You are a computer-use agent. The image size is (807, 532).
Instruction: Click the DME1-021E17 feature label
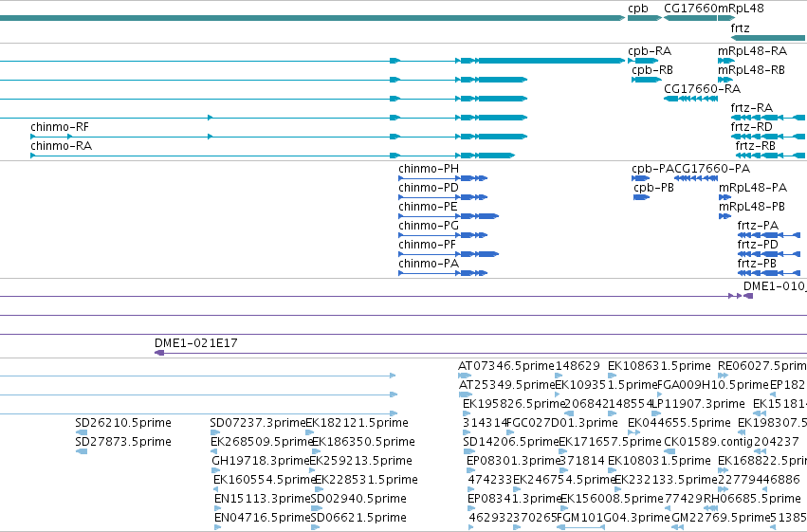(x=196, y=343)
